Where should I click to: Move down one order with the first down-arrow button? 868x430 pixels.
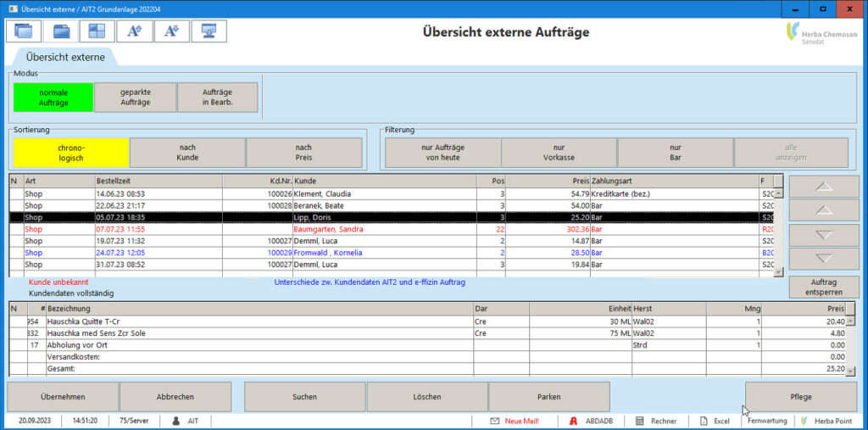pyautogui.click(x=824, y=235)
